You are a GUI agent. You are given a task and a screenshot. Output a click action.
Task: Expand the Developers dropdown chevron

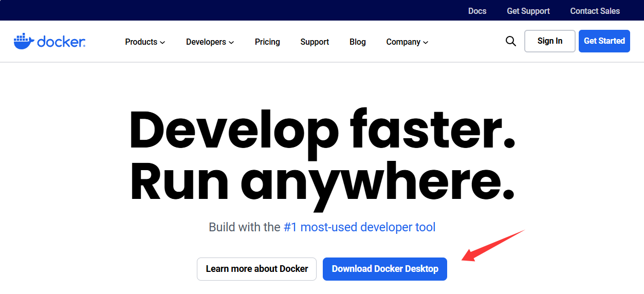[x=231, y=43]
